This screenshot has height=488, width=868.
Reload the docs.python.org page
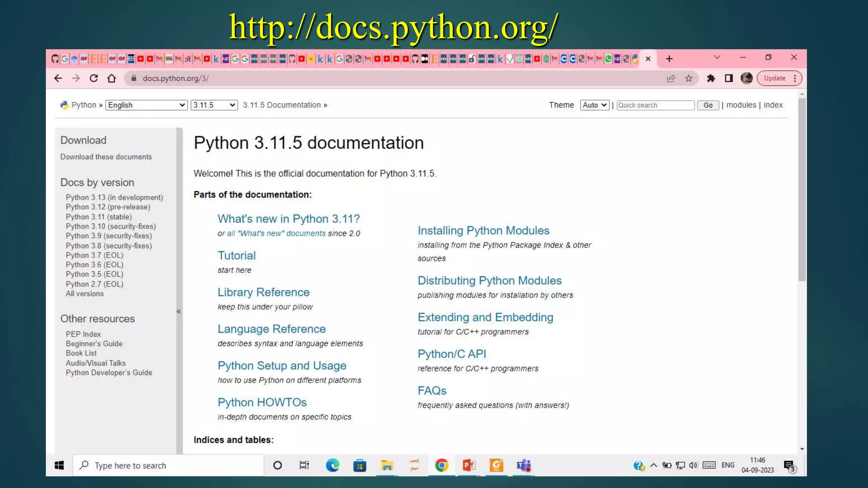click(94, 78)
